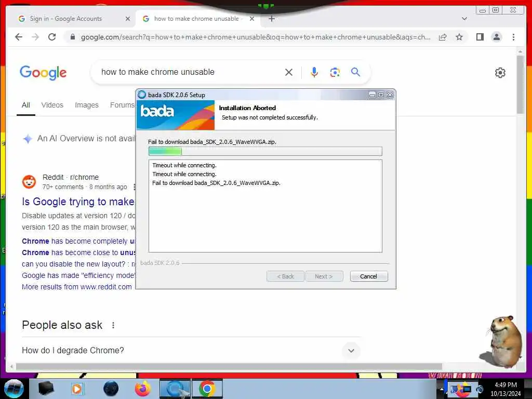This screenshot has height=399, width=532.
Task: Submit search with magnifying glass icon
Action: coord(355,72)
